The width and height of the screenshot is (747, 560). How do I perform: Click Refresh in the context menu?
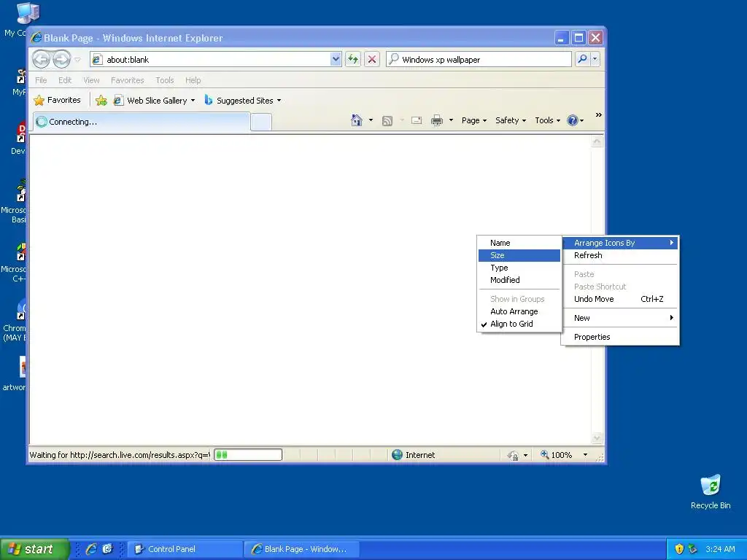click(620, 255)
